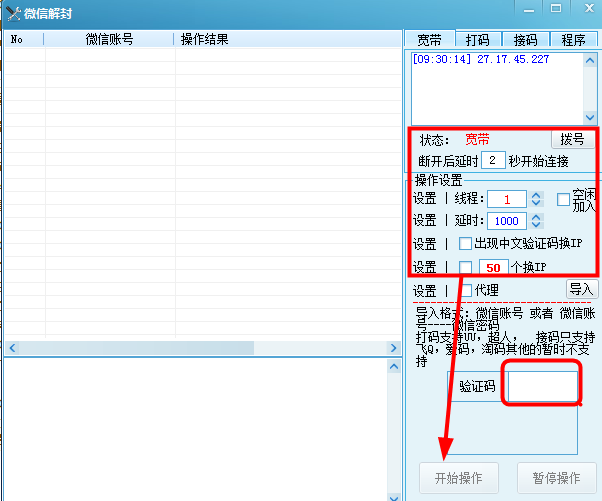Screen dimensions: 602x501
Task: Open the 程序 tab
Action: click(573, 40)
